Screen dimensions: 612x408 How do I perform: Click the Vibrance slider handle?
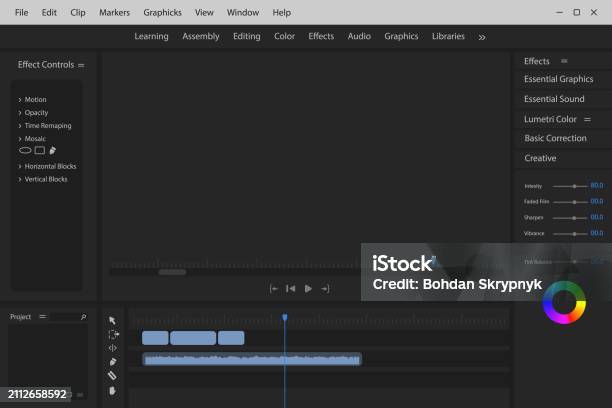click(x=574, y=233)
